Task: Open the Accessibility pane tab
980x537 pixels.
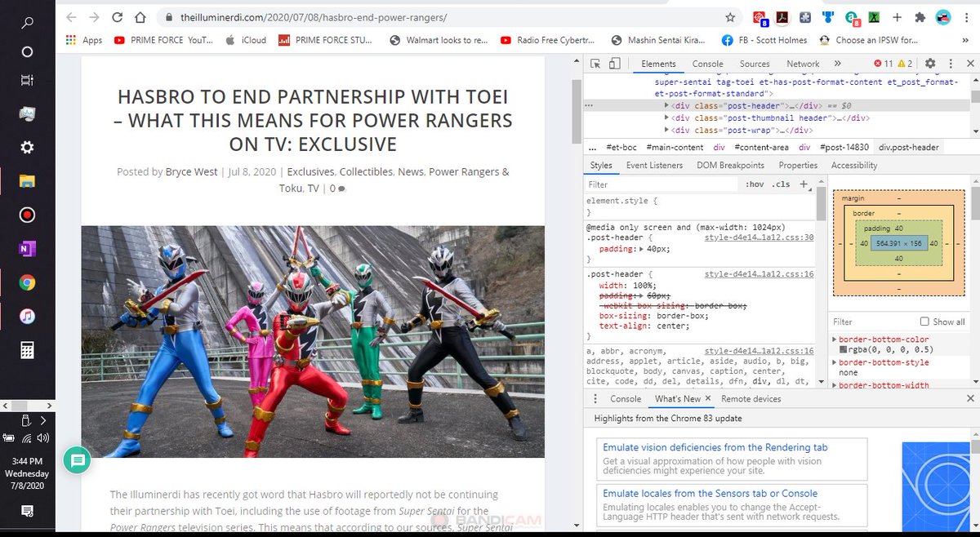Action: [x=854, y=165]
